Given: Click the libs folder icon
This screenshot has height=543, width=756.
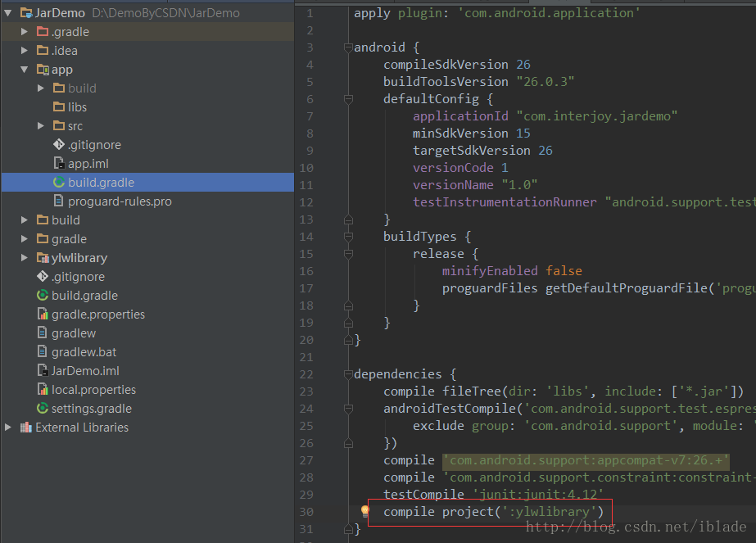Looking at the screenshot, I should point(59,107).
